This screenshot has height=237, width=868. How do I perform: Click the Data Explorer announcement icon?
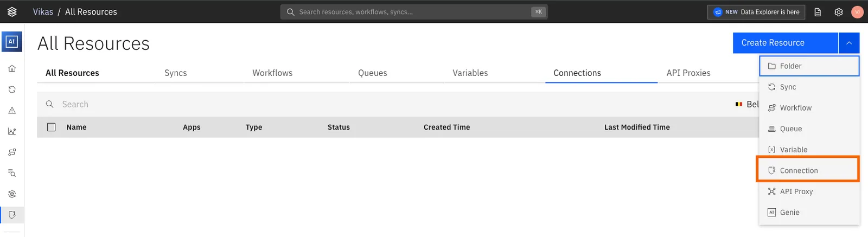pyautogui.click(x=718, y=12)
